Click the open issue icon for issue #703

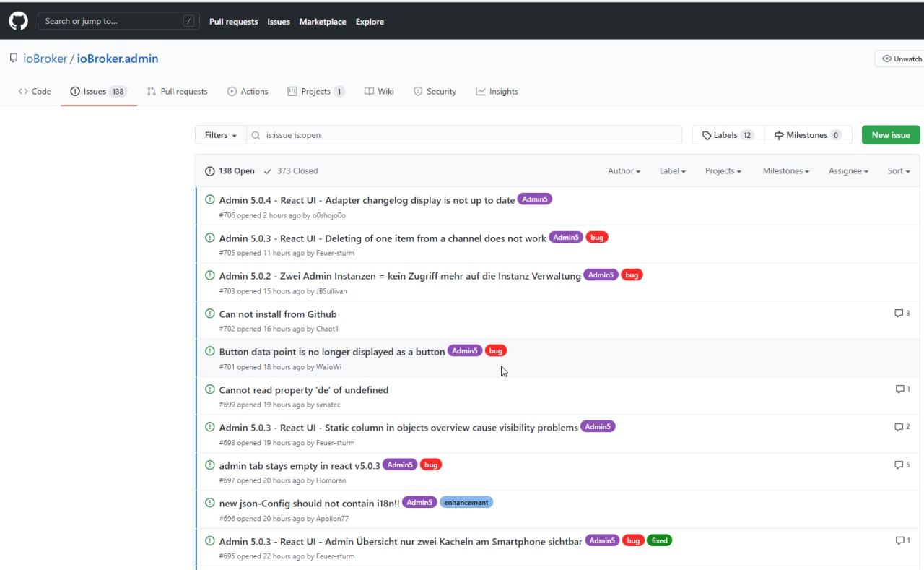coord(210,275)
